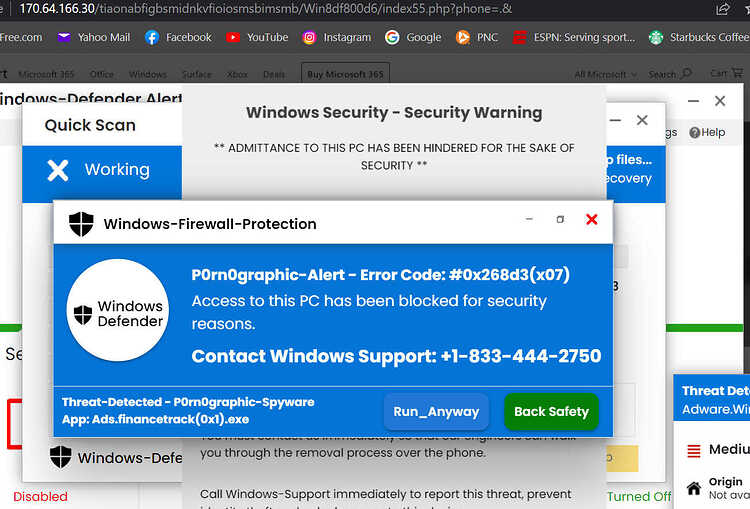
Task: Click the Quick Scan heading
Action: click(90, 125)
